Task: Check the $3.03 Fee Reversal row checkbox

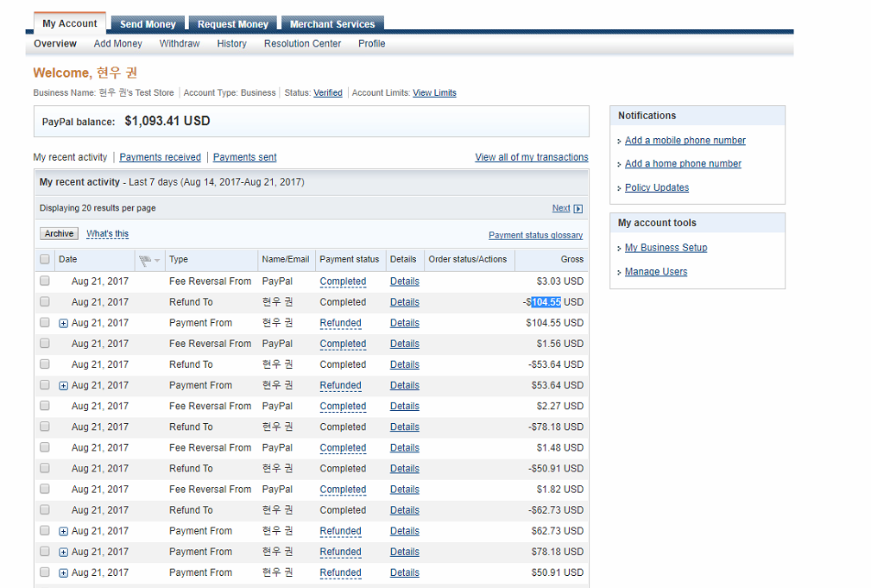Action: (x=45, y=281)
